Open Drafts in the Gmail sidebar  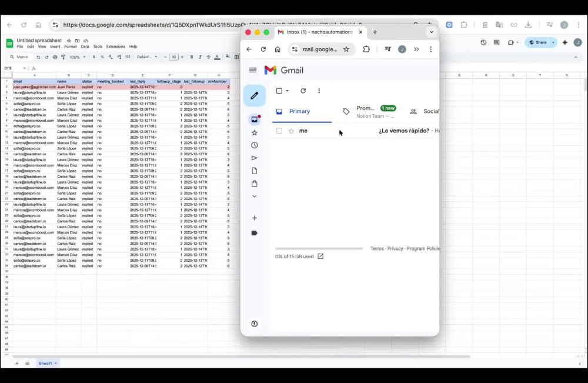pyautogui.click(x=255, y=171)
